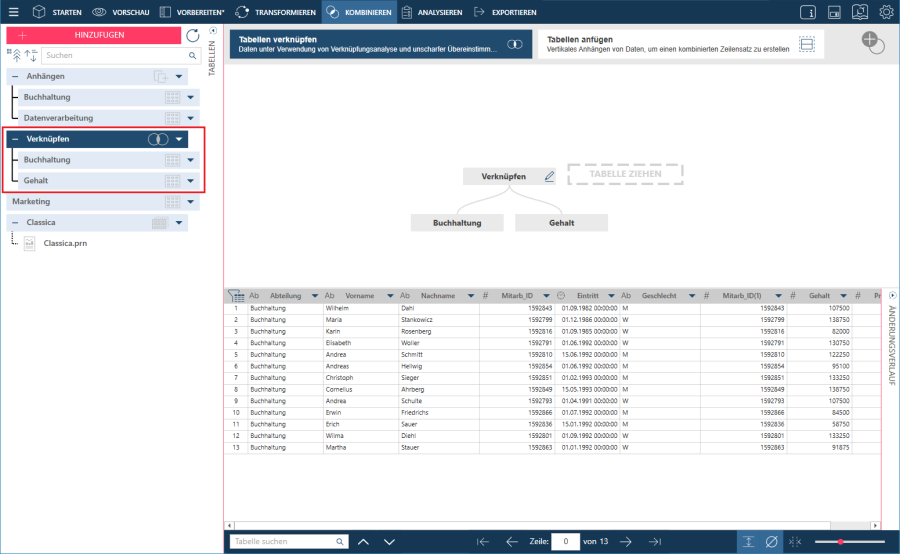Open the Vorname column dropdown
The height and width of the screenshot is (554, 900).
[x=390, y=296]
